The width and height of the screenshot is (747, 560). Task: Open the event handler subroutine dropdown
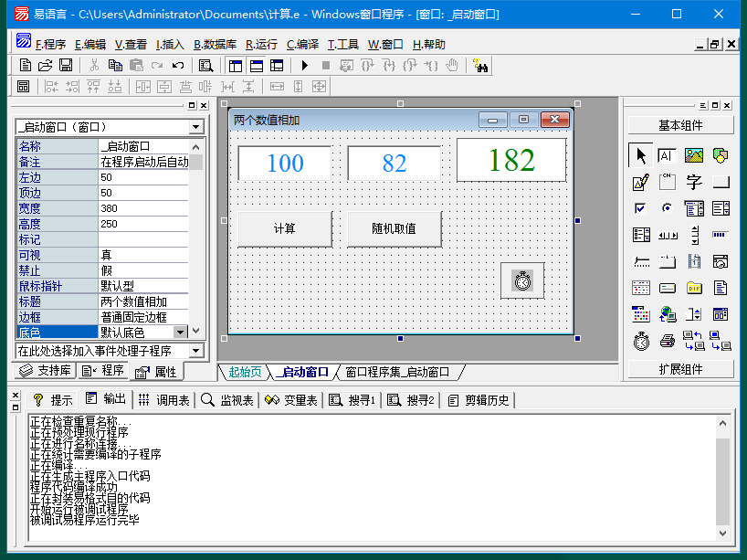195,351
